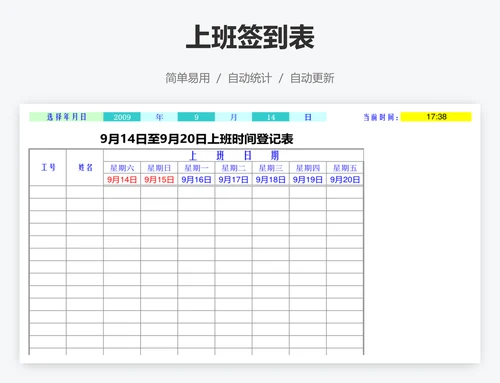
Task: Click the first empty cell under 工号
Action: point(48,192)
